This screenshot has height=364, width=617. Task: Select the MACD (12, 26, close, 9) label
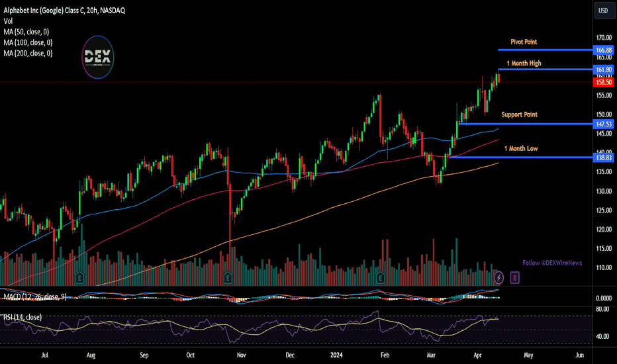(x=35, y=296)
